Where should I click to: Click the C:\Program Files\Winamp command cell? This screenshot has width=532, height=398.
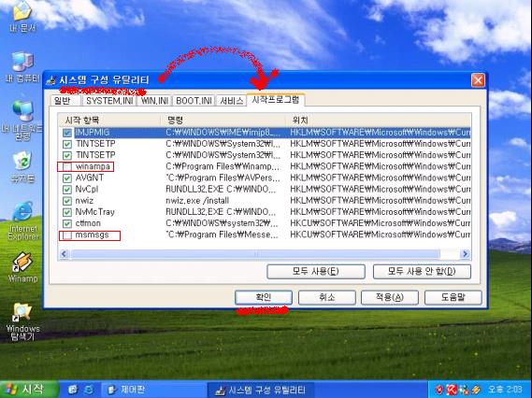[223, 166]
